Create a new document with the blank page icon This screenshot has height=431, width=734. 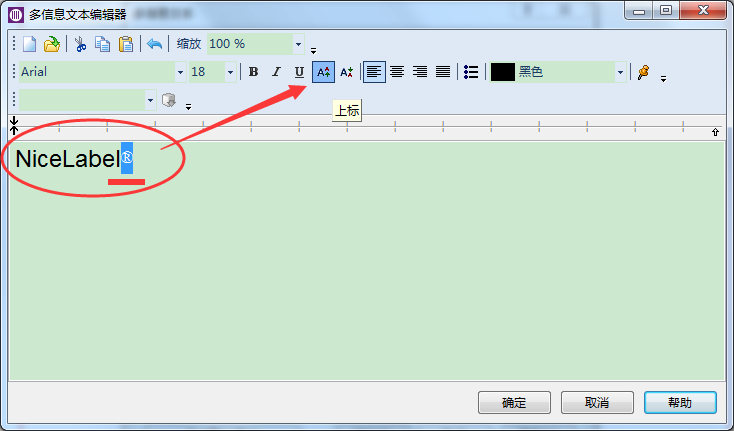(29, 44)
